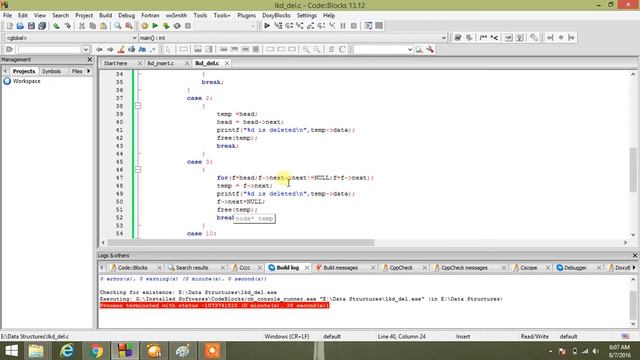Screen dimensions: 640x360
Task: Switch to the lkd_insert.c editor tab
Action: (x=161, y=63)
